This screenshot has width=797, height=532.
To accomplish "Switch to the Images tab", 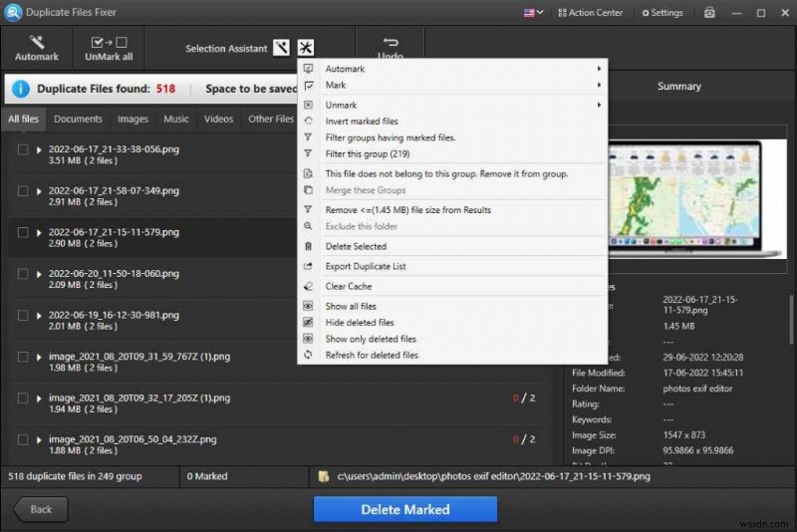I will [133, 119].
